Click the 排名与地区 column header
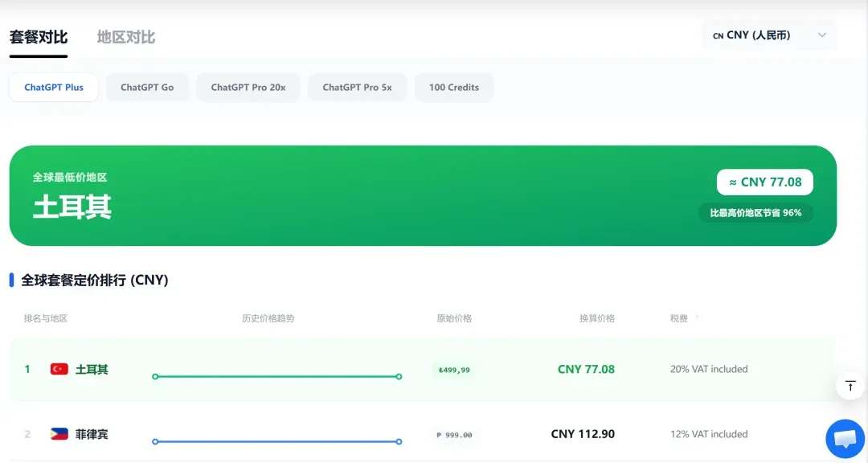Viewport: 868px width, 463px height. [46, 318]
